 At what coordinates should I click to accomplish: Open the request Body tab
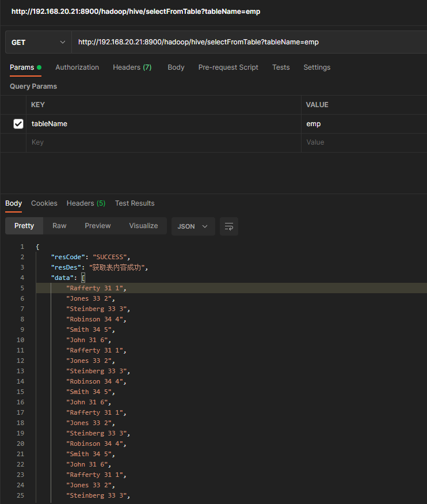tap(176, 67)
